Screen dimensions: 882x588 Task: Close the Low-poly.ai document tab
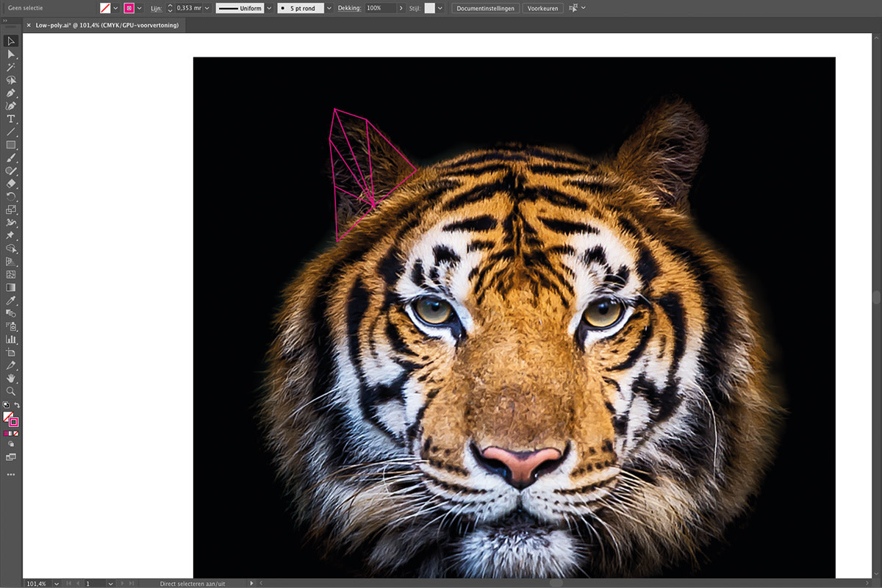[x=29, y=25]
